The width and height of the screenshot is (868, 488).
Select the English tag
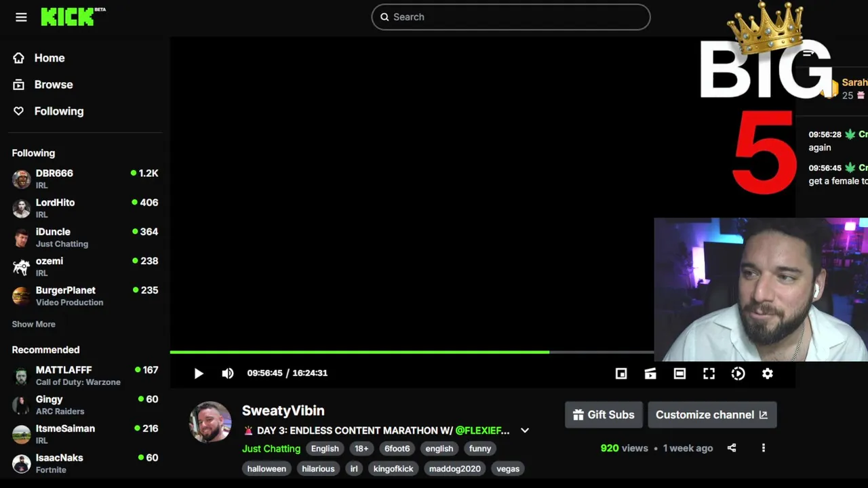tap(325, 449)
